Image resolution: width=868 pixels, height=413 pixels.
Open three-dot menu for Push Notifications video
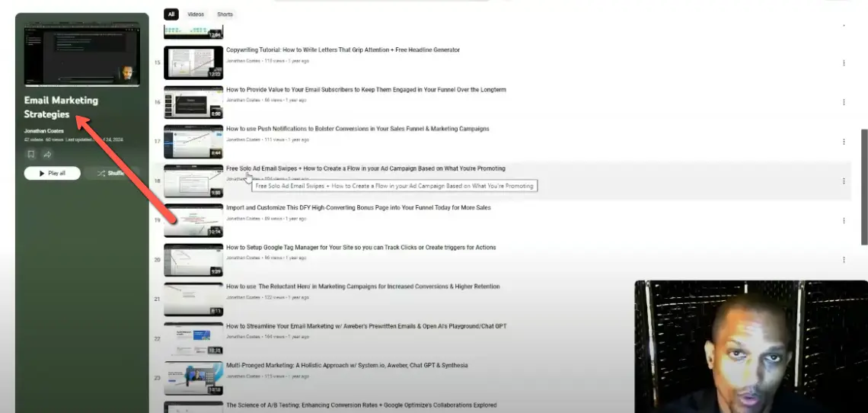pyautogui.click(x=844, y=142)
